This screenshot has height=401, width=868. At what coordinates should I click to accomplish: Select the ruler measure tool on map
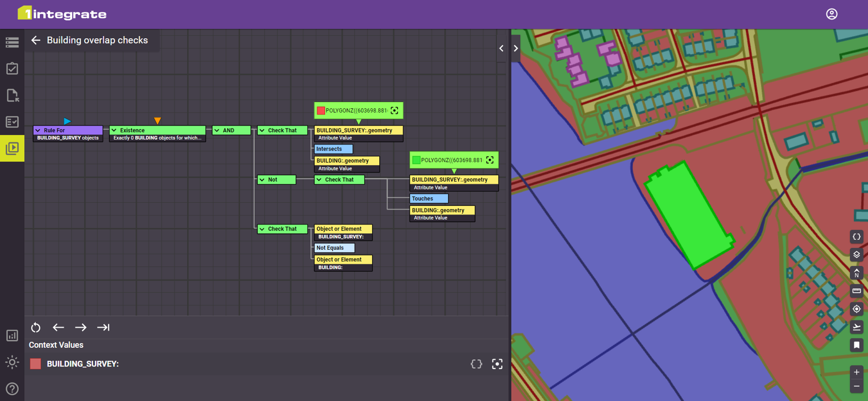pyautogui.click(x=856, y=291)
